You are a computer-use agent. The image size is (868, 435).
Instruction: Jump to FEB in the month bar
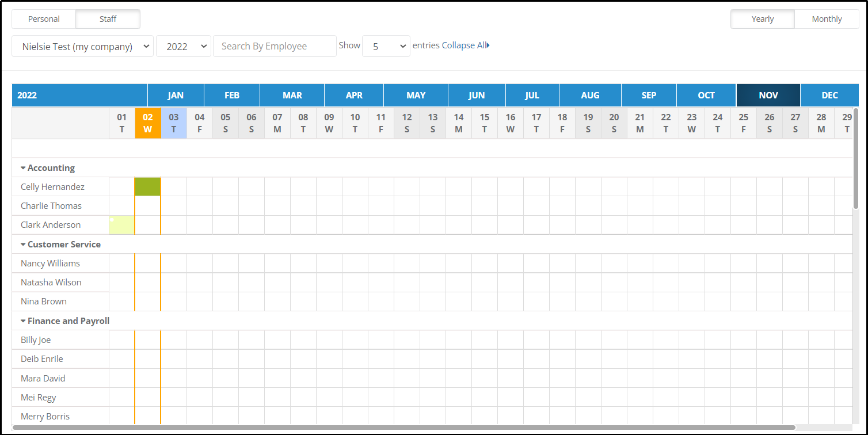tap(232, 96)
